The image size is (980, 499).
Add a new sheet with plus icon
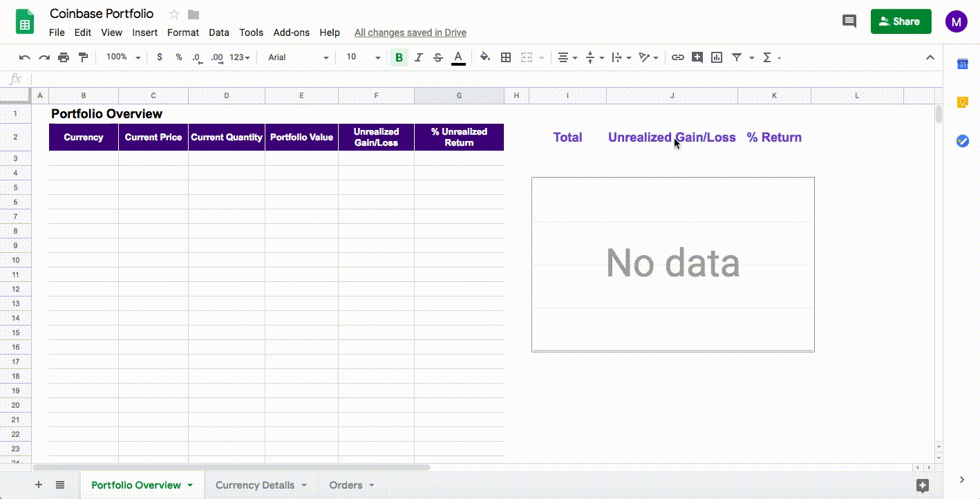[x=39, y=485]
